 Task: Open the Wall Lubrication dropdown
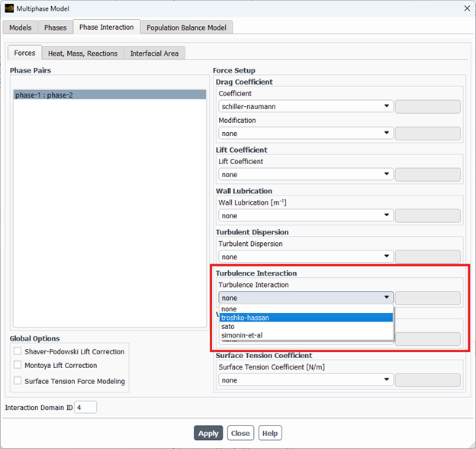(305, 216)
